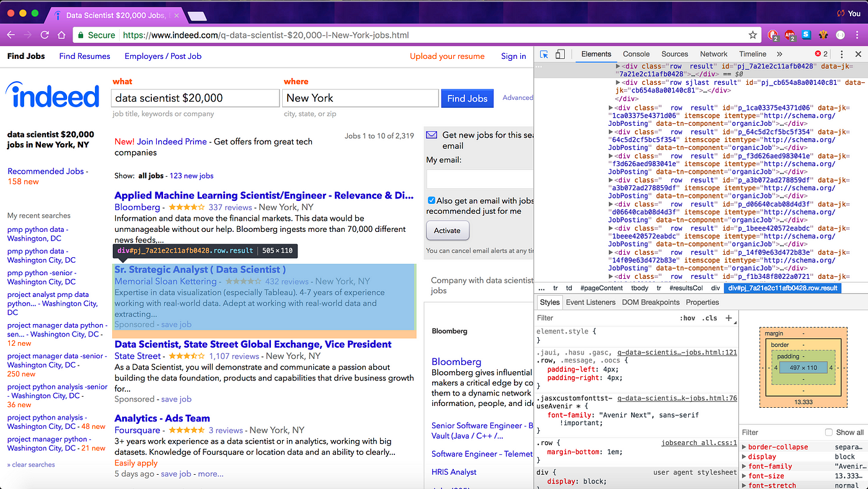The width and height of the screenshot is (868, 489).
Task: Open the white circular braces extension icon
Action: coord(841,35)
